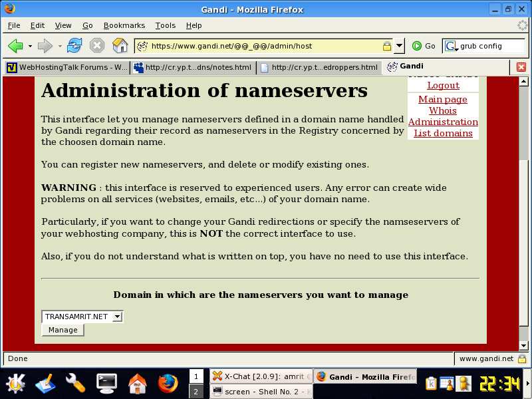Open the Edit menu
The image size is (532, 399).
click(37, 25)
